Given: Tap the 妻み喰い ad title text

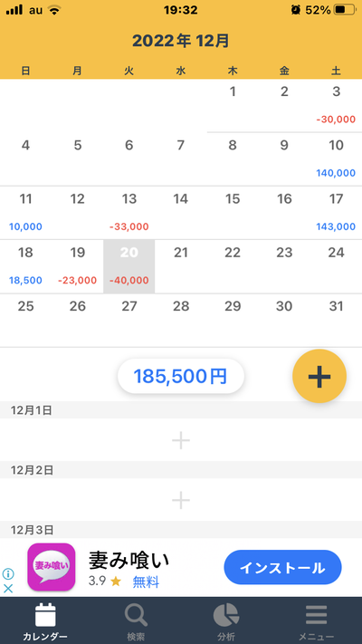Looking at the screenshot, I should click(x=129, y=560).
